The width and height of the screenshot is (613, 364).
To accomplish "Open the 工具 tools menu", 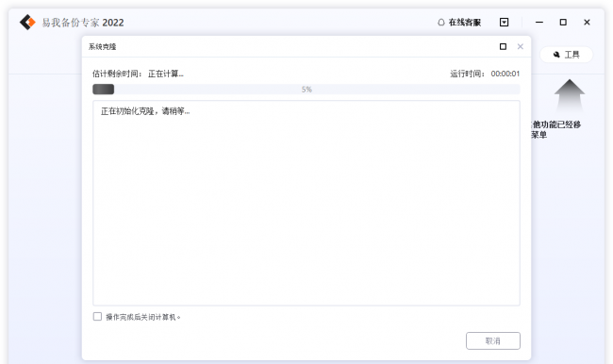I will (x=567, y=55).
